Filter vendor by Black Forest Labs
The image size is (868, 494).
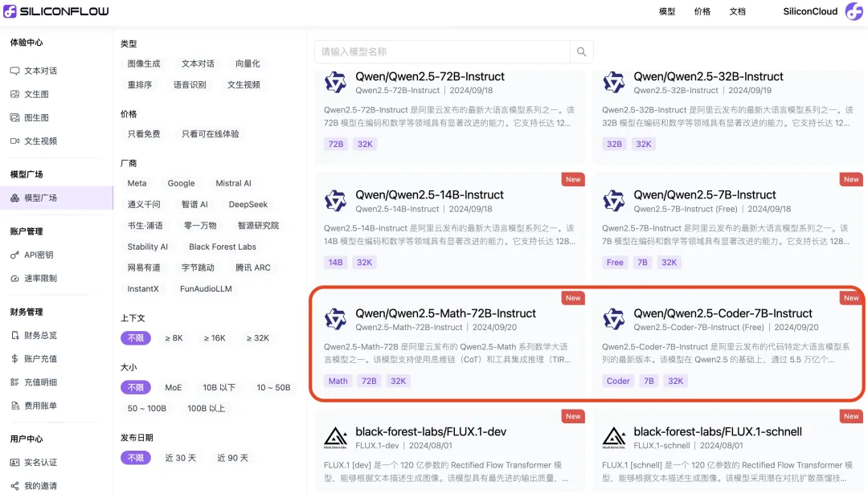point(223,247)
